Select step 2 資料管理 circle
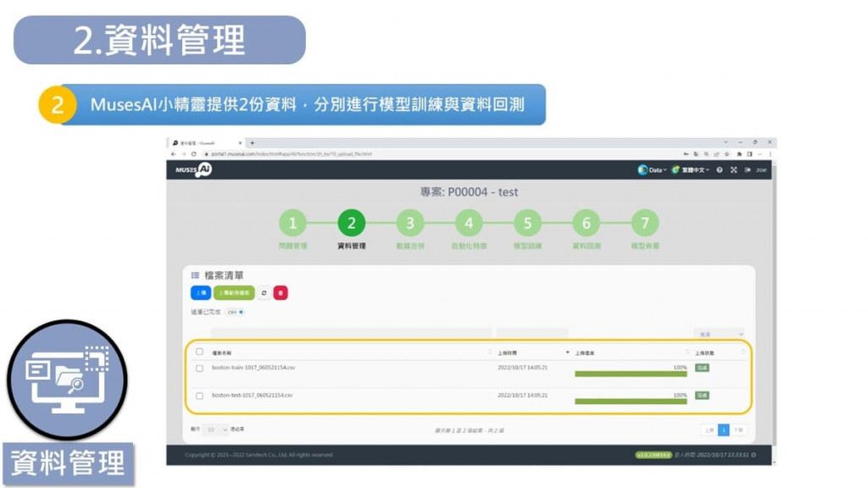 pyautogui.click(x=352, y=223)
